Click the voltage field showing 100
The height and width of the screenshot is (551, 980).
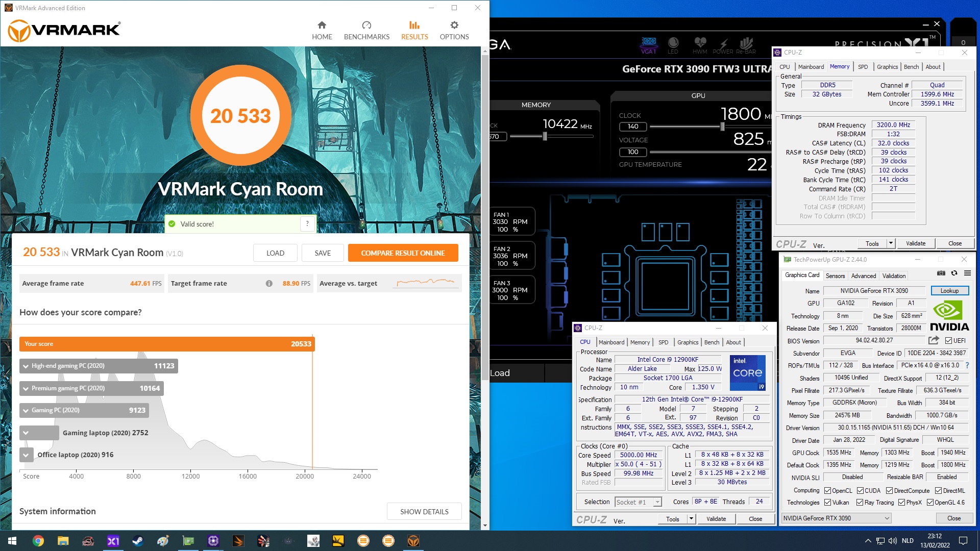(633, 152)
